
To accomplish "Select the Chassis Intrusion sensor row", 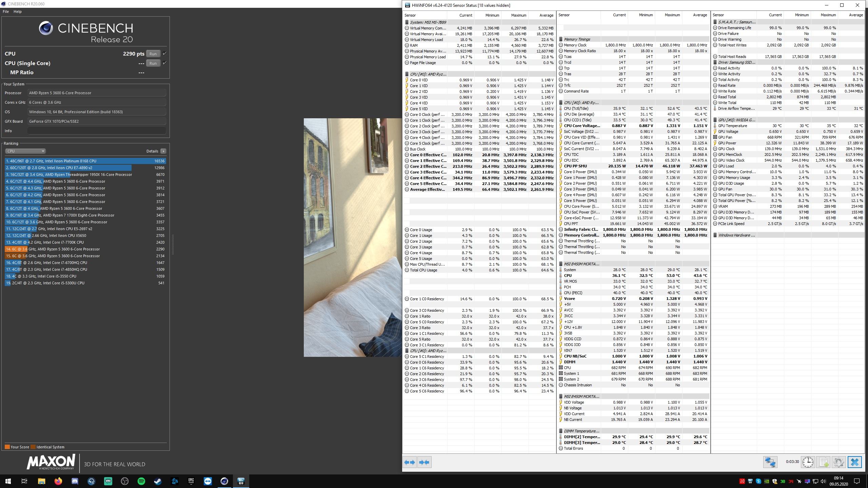I will click(x=633, y=385).
